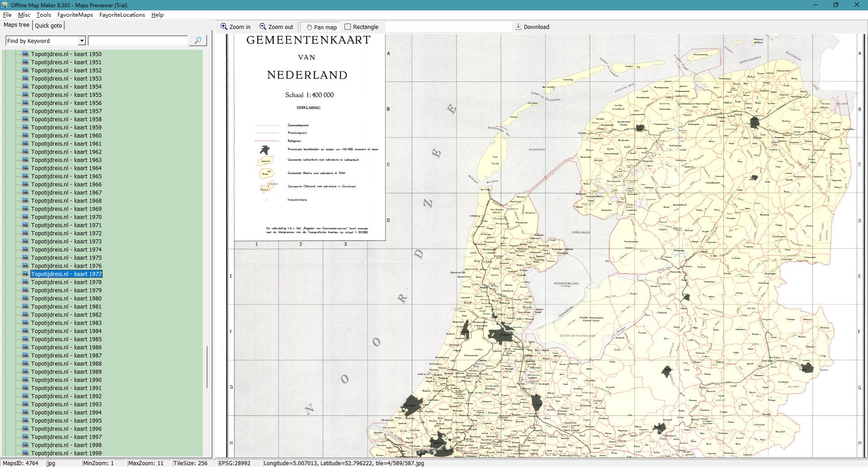868x467 pixels.
Task: Click the Zoom in magnifier tool
Action: (235, 27)
